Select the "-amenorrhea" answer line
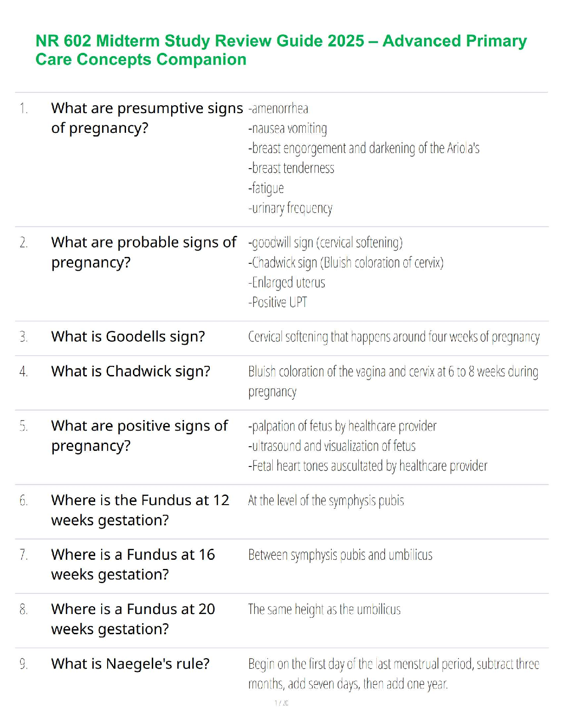Screen dimensions: 563x728 278,109
